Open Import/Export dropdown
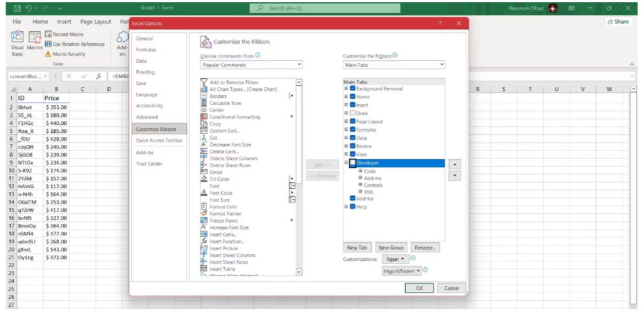This screenshot has height=319, width=644. pos(402,271)
